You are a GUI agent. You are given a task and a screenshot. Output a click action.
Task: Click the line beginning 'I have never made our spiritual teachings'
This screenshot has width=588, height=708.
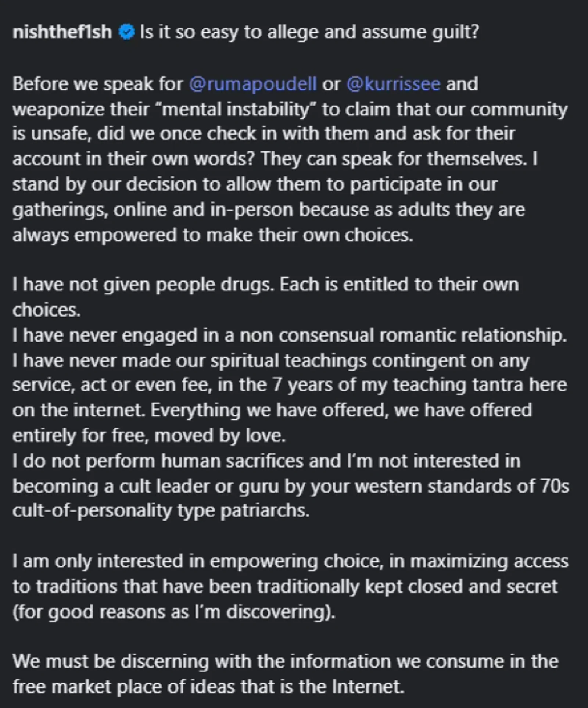point(271,361)
